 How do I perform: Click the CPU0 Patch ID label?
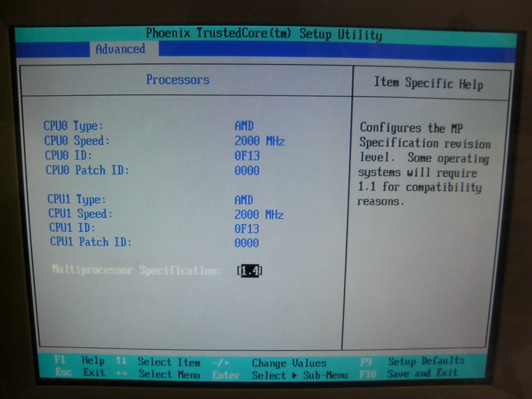click(88, 170)
